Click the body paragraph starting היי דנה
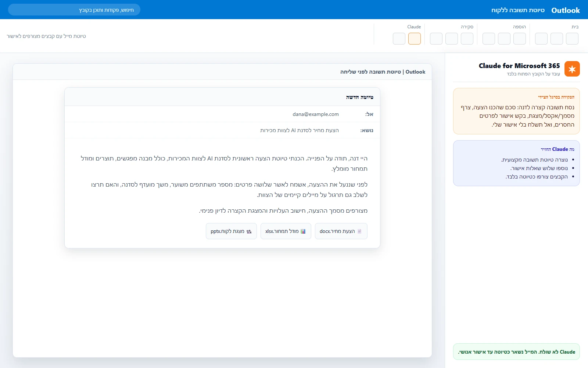Viewport: 588px width, 368px height. [224, 163]
